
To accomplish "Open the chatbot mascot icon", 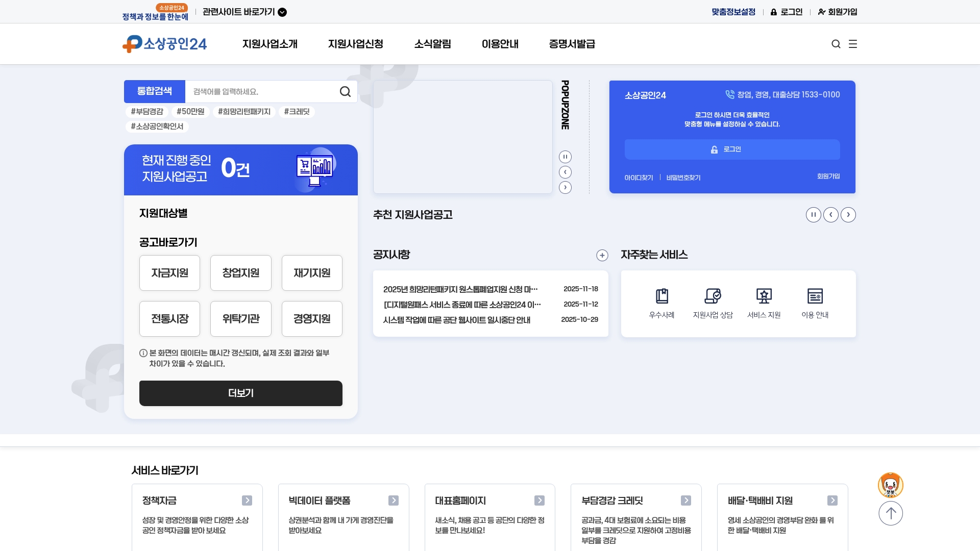I will pyautogui.click(x=891, y=485).
